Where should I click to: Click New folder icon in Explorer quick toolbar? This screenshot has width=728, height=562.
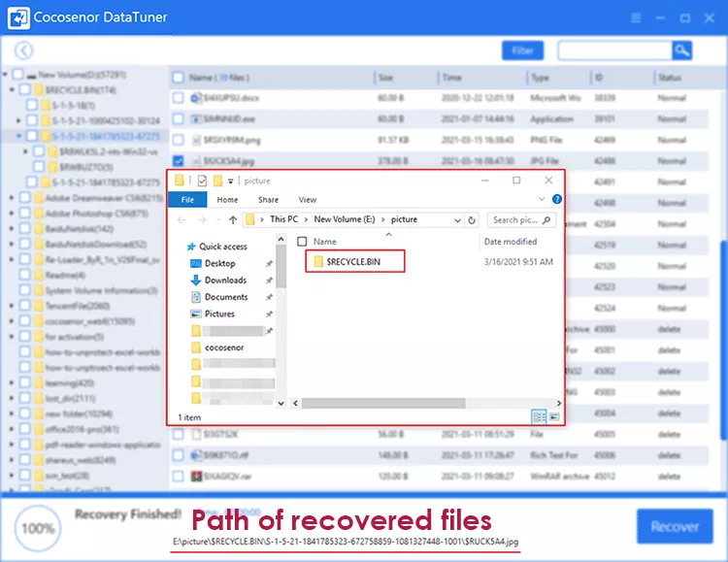tap(217, 181)
